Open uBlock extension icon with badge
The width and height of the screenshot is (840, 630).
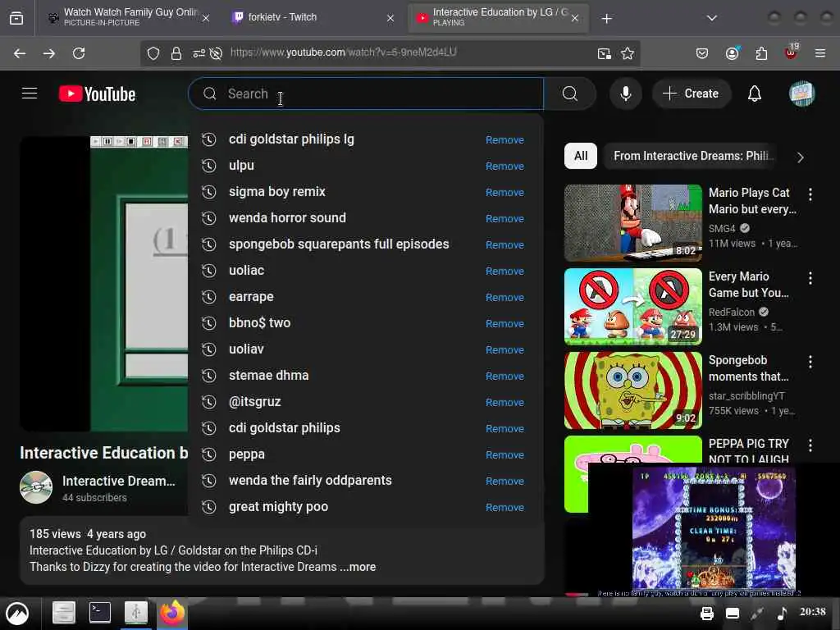pyautogui.click(x=791, y=52)
